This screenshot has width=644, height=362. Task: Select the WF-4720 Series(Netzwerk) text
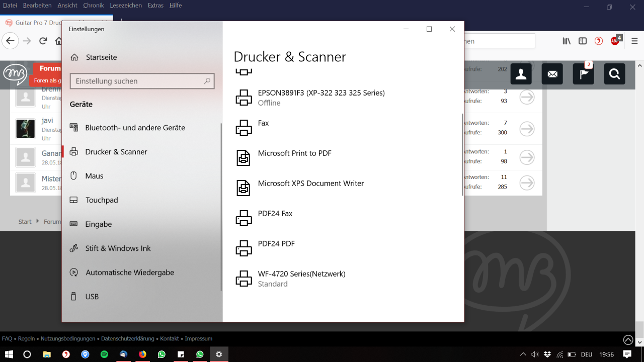(x=302, y=274)
